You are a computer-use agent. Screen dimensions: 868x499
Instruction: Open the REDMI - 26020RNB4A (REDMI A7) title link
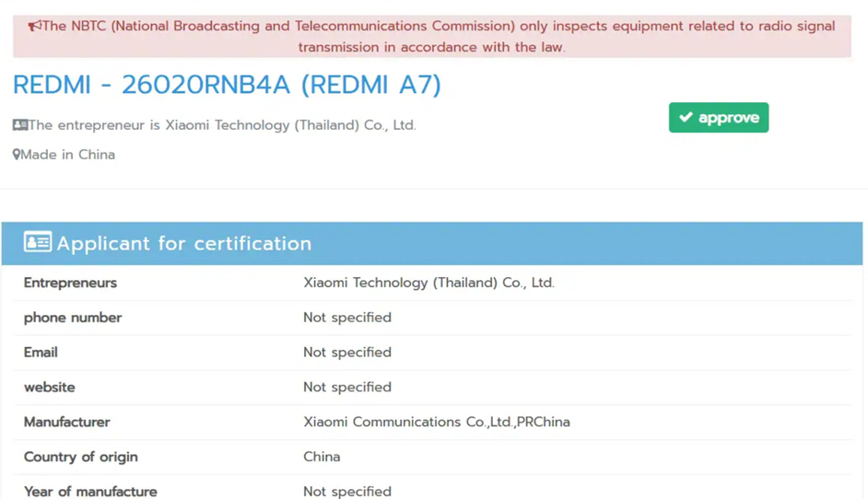[227, 85]
